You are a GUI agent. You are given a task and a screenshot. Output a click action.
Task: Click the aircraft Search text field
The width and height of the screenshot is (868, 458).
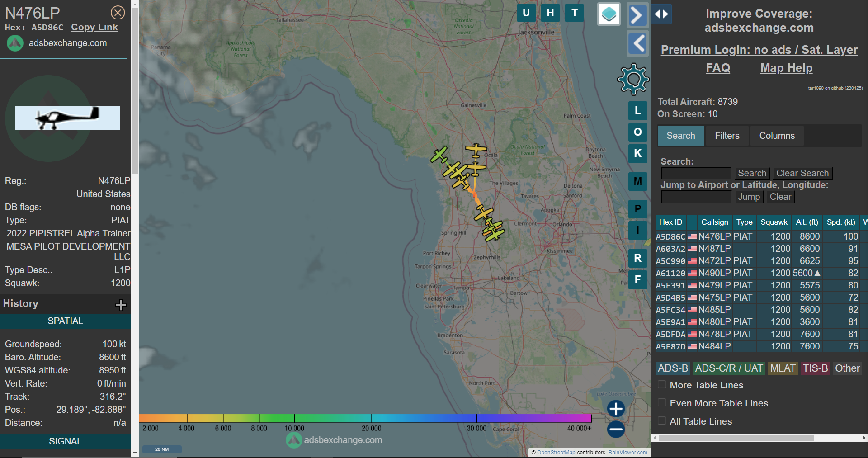696,173
